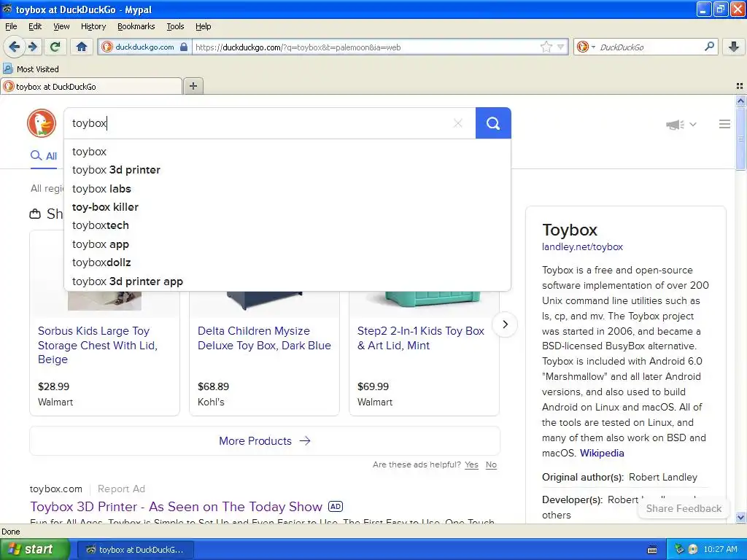
Task: Click the More Products button
Action: click(265, 441)
